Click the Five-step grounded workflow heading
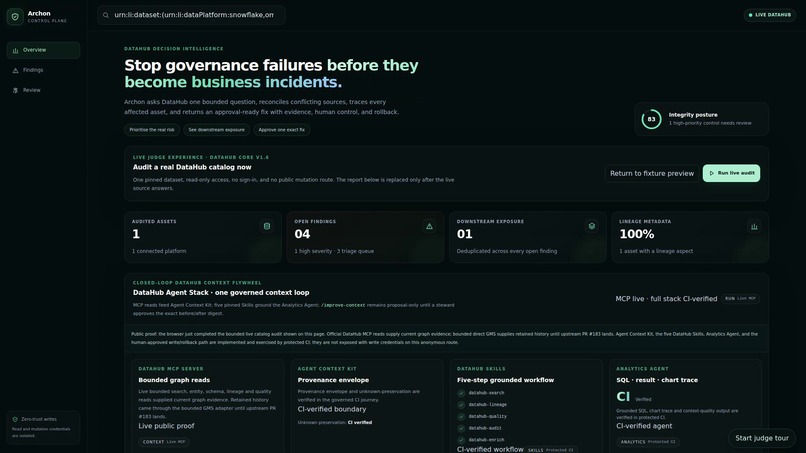This screenshot has height=453, width=806. click(x=505, y=380)
